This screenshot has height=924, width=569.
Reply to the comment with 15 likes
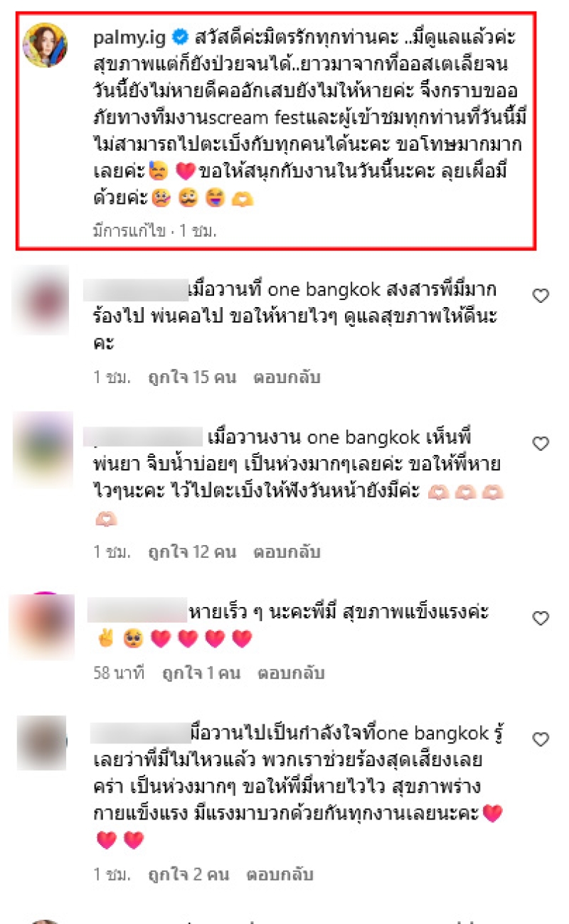pyautogui.click(x=287, y=377)
